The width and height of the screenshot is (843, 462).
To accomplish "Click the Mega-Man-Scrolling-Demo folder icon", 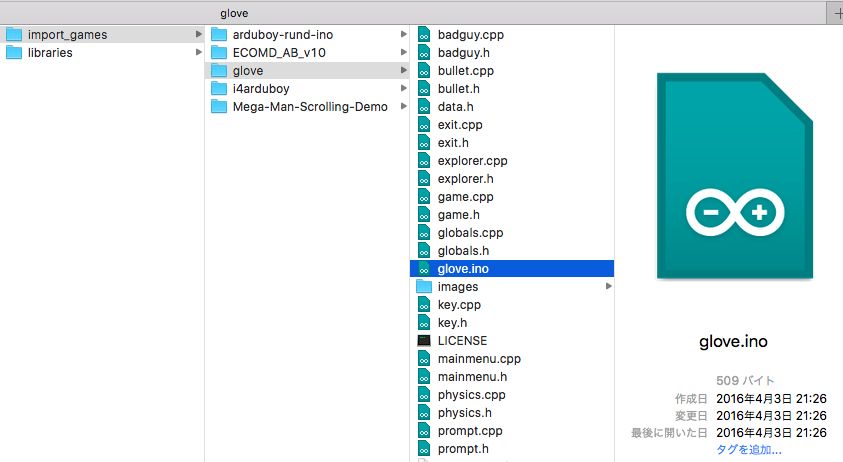I will pyautogui.click(x=219, y=107).
